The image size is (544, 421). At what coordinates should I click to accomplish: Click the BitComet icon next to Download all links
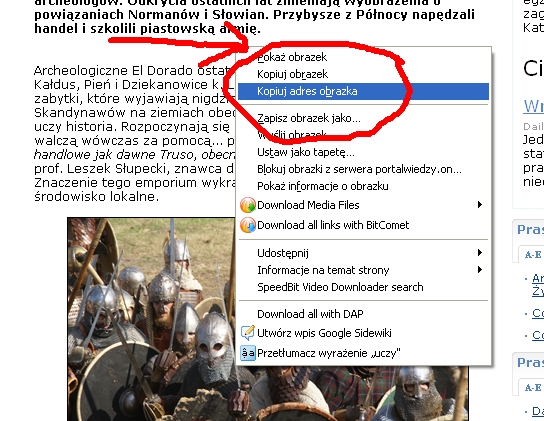pos(248,225)
